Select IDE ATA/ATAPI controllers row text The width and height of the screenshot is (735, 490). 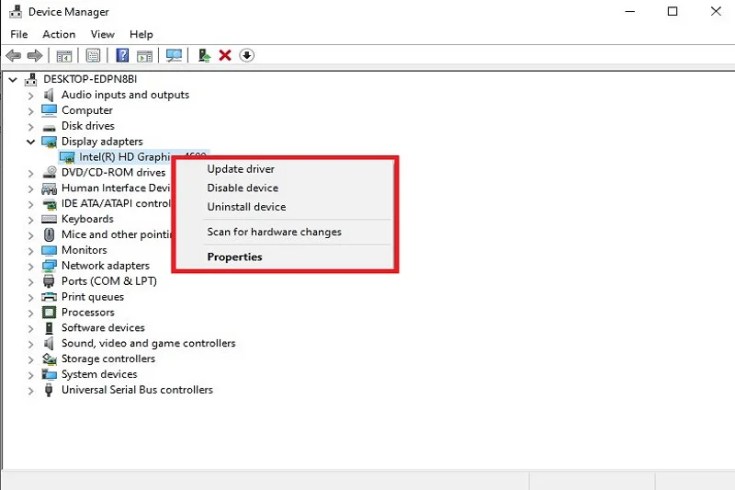tap(116, 203)
